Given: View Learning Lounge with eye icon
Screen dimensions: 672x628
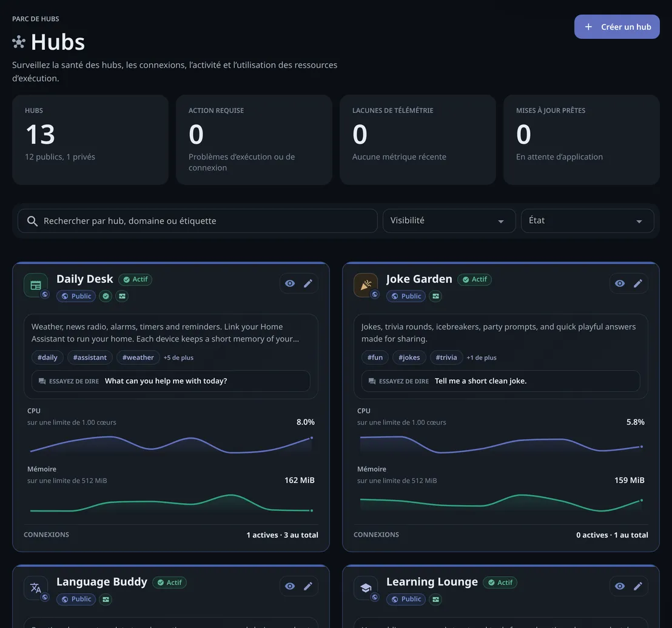Looking at the screenshot, I should [x=620, y=586].
